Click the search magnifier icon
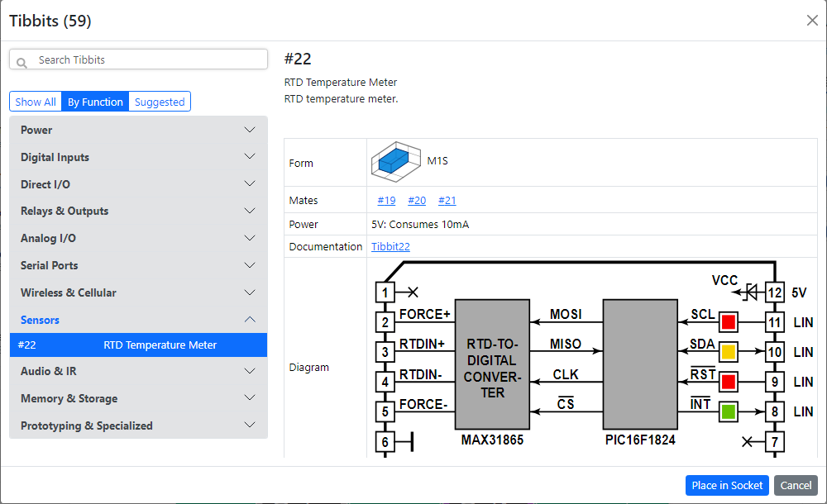This screenshot has width=827, height=504. point(22,63)
